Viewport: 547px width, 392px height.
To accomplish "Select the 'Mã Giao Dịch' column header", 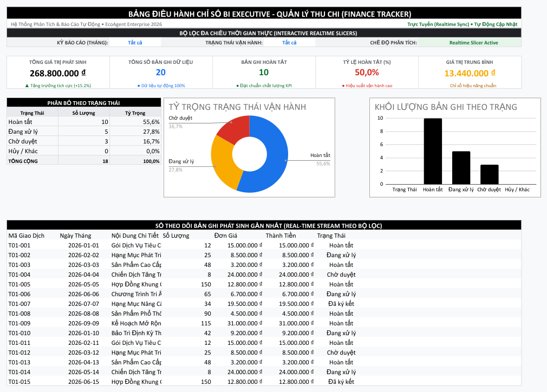I will tap(27, 236).
